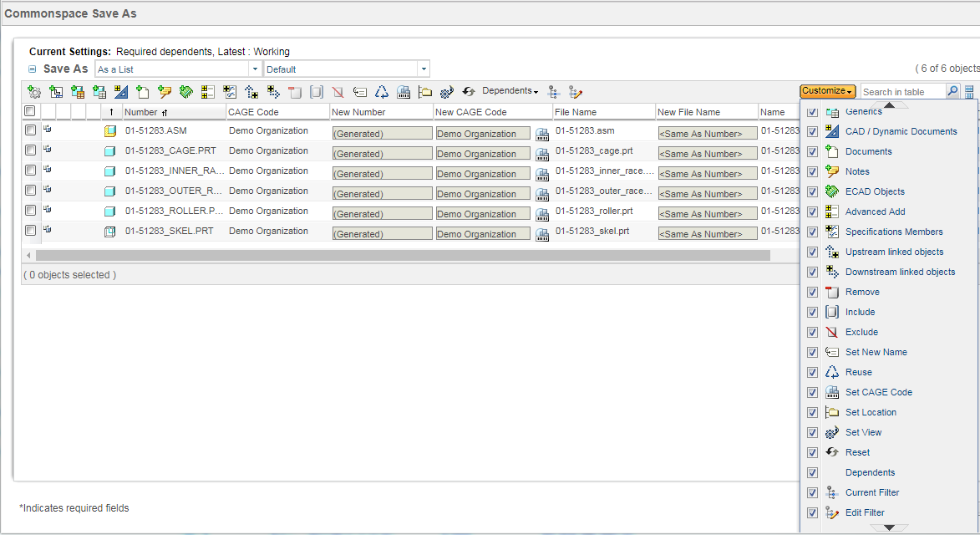This screenshot has height=535, width=980.
Task: Collapse the Save As section
Action: pos(33,69)
